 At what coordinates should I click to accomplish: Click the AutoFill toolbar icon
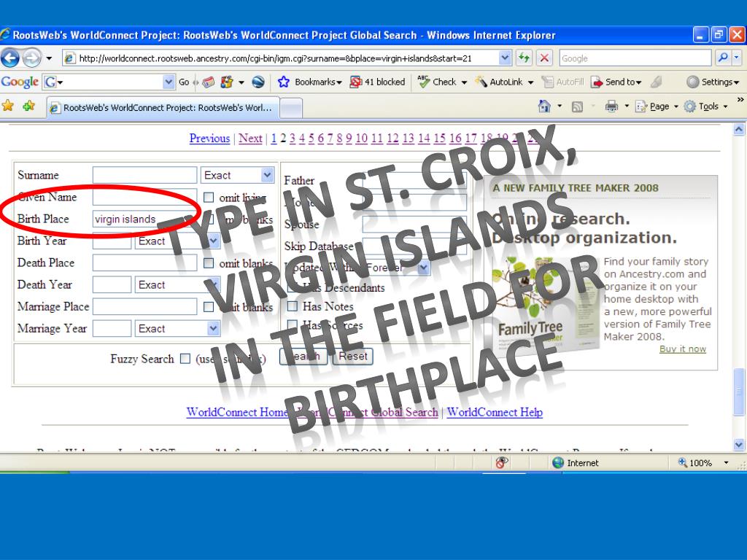click(x=547, y=82)
